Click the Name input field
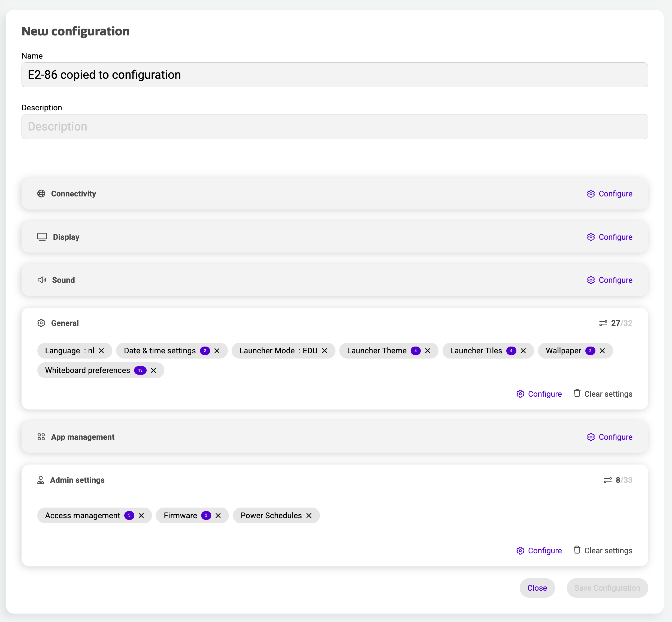Viewport: 672px width, 622px height. 335,75
